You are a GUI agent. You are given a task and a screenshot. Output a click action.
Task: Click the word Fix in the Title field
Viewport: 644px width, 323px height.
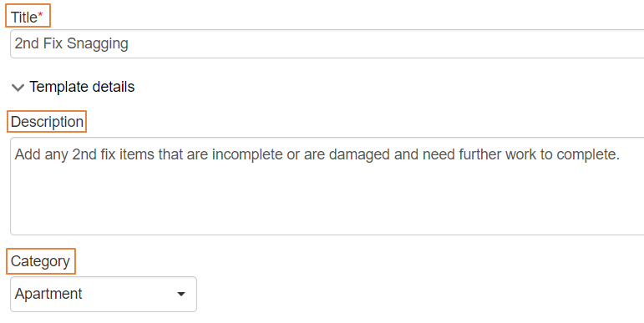click(53, 43)
